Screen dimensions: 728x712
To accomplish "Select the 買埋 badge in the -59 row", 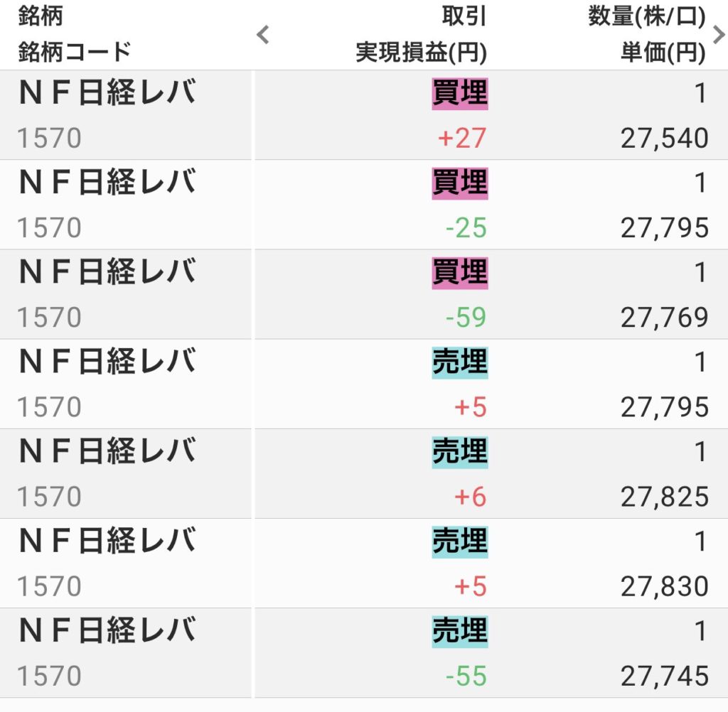I will pyautogui.click(x=460, y=273).
